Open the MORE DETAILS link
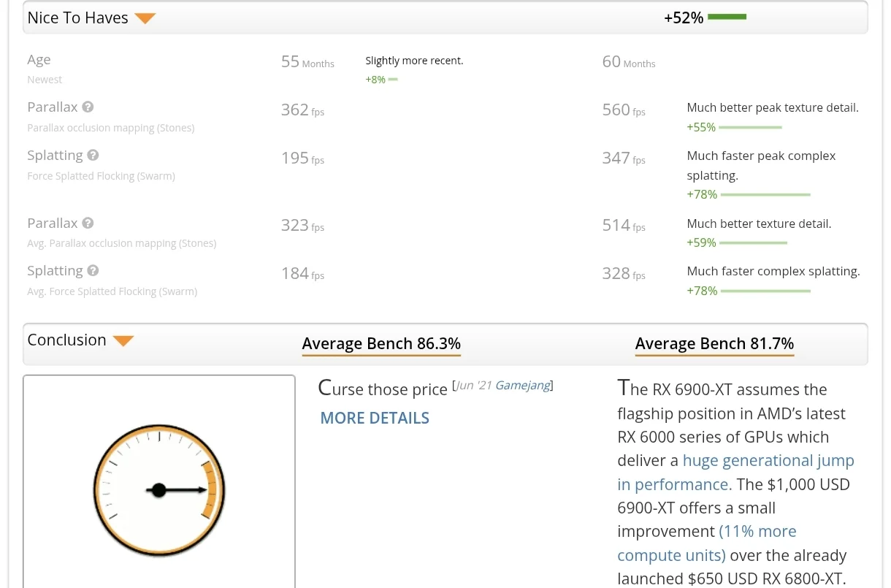The width and height of the screenshot is (891, 588). pos(375,418)
